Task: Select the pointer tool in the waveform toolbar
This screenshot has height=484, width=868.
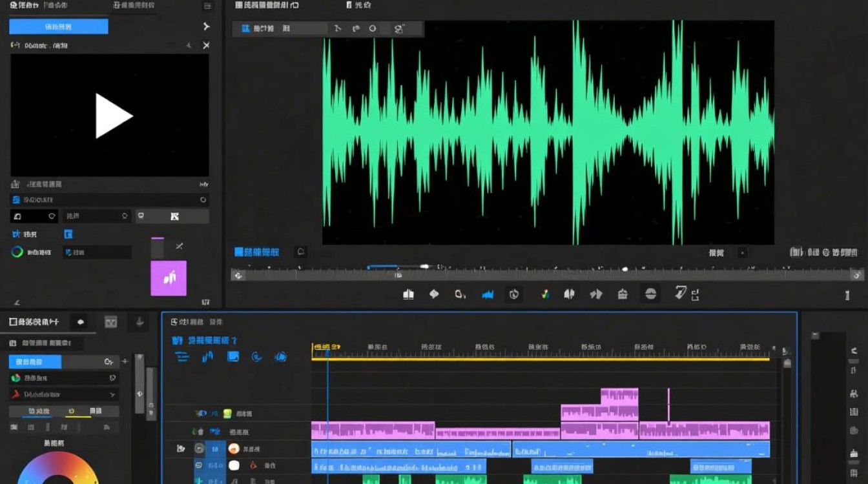Action: 337,28
